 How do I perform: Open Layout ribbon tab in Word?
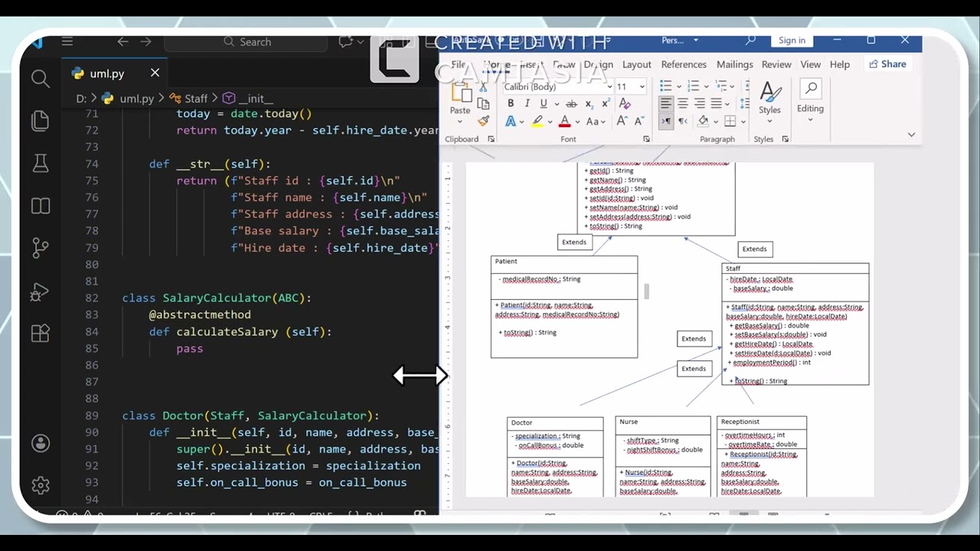click(636, 64)
